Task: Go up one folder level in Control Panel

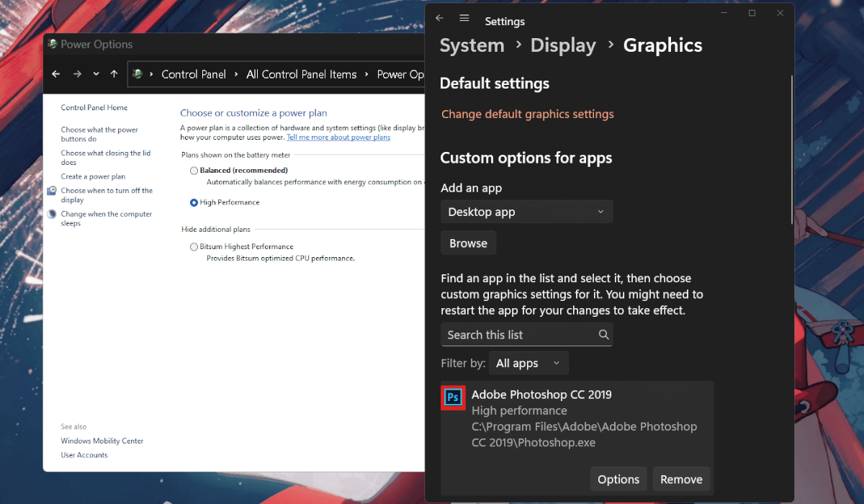Action: tap(114, 74)
